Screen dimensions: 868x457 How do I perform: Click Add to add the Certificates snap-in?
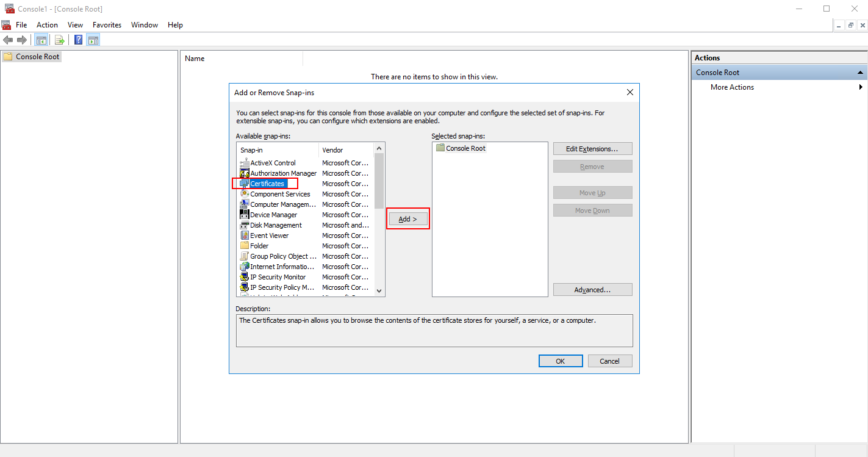click(x=407, y=218)
